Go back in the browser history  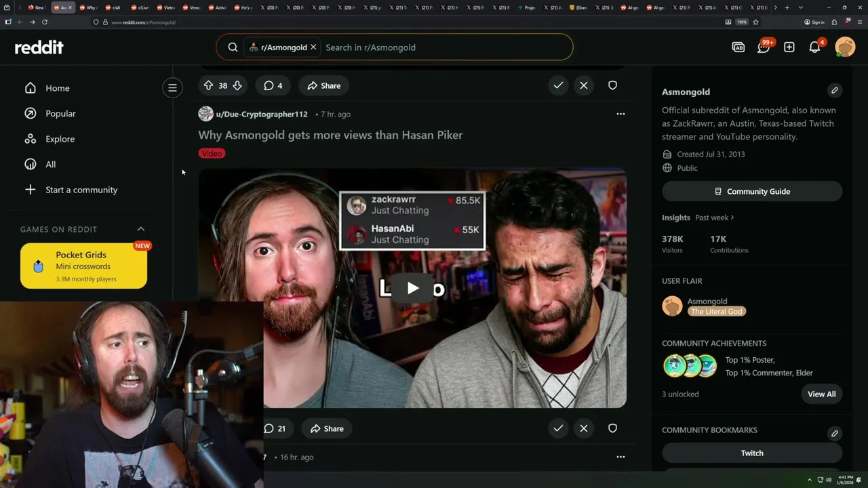coord(20,22)
